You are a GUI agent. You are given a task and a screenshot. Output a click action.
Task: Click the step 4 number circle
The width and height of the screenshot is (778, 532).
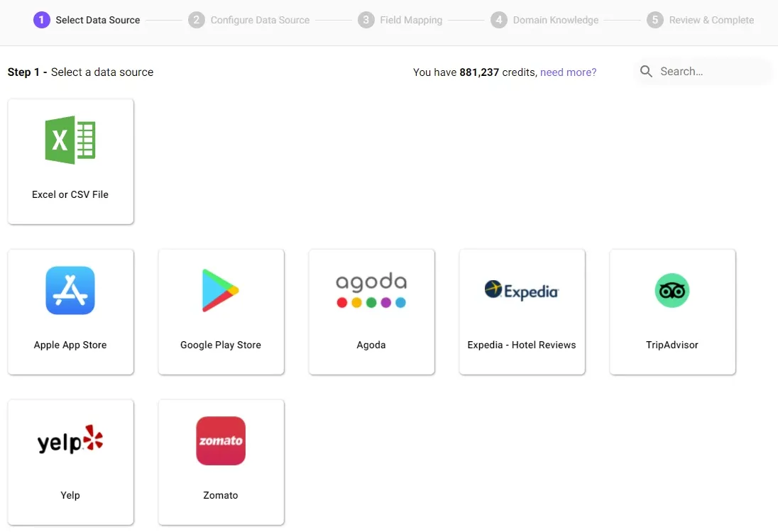pos(499,20)
